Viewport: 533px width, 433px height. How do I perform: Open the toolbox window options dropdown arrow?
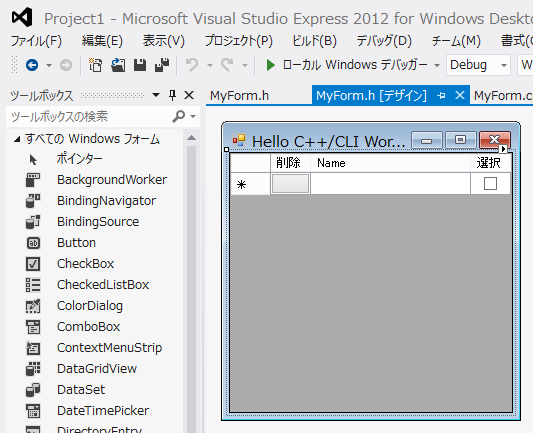156,95
